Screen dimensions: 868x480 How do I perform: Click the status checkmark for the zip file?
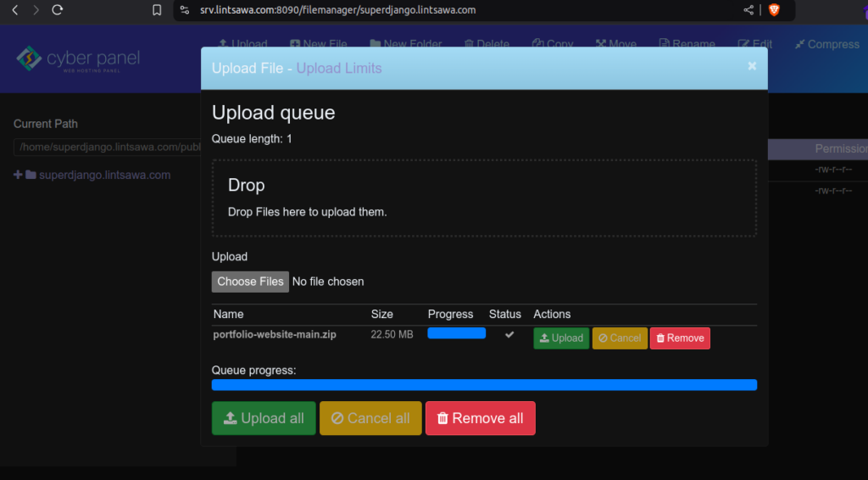pyautogui.click(x=509, y=334)
